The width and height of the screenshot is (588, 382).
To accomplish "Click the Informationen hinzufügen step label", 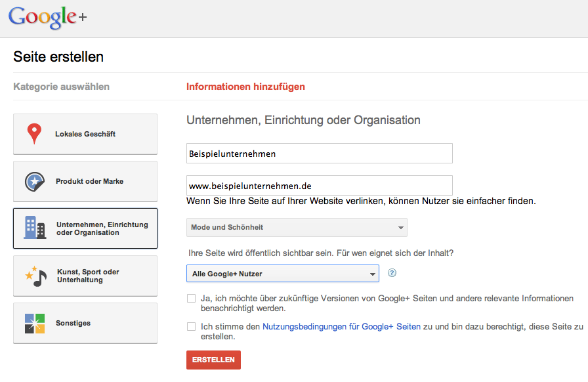I will point(245,87).
